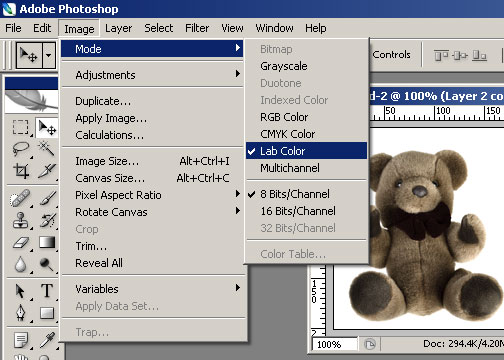This screenshot has height=360, width=504.
Task: Select the Magic Wand tool
Action: click(x=47, y=149)
